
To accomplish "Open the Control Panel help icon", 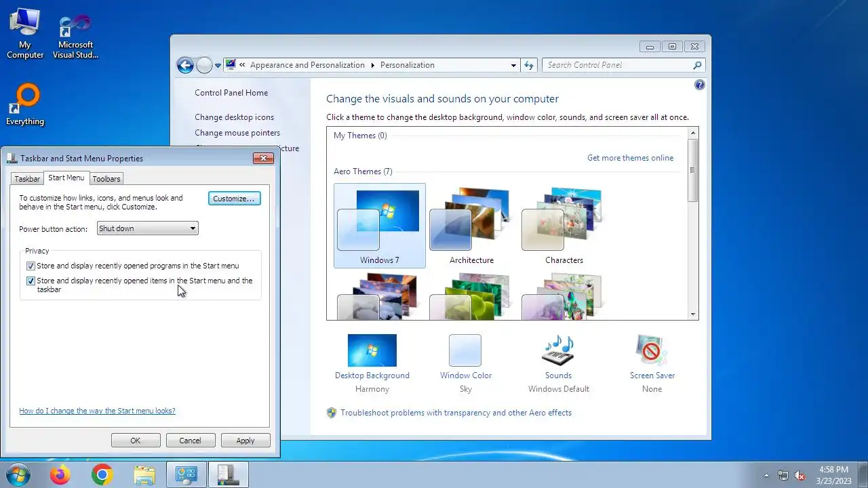I will [x=700, y=85].
